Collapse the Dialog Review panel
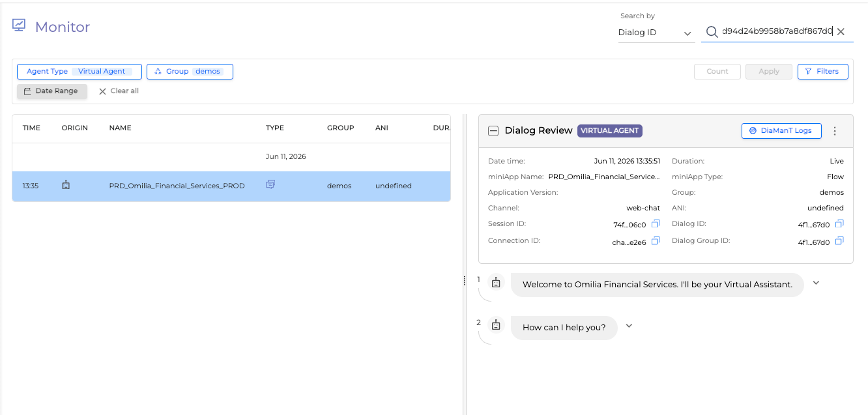Viewport: 868px width, 415px height. coord(493,131)
